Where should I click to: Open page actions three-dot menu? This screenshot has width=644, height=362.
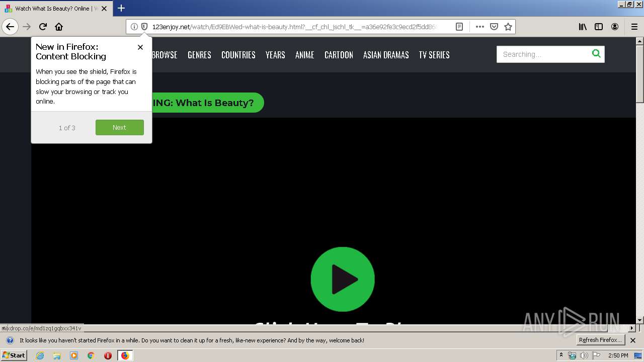pyautogui.click(x=480, y=27)
